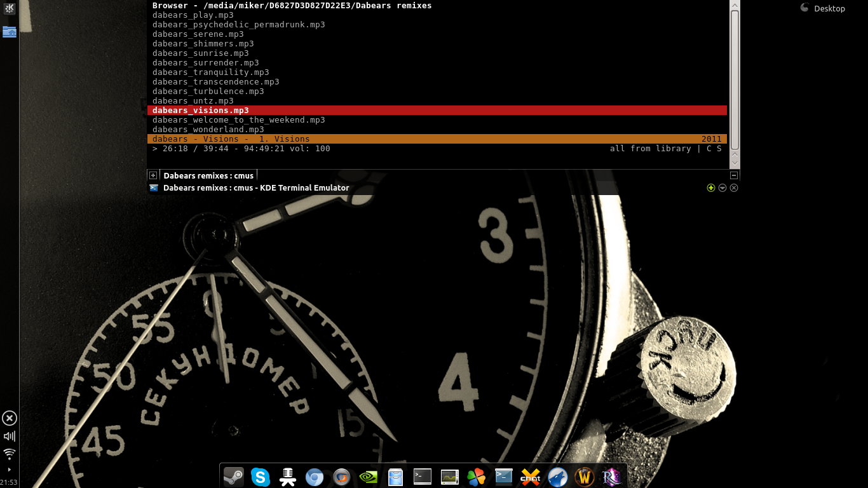The image size is (868, 488).
Task: Click the "C S" flags in status line
Action: click(714, 149)
